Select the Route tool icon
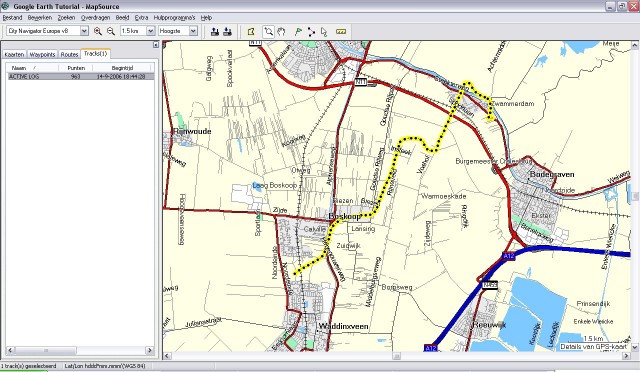The width and height of the screenshot is (640, 372). point(311,31)
